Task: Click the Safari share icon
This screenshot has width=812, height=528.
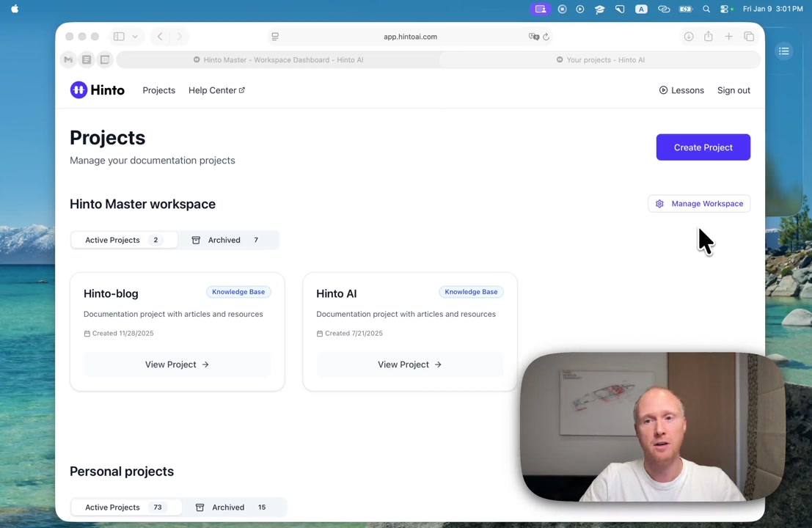Action: (709, 37)
